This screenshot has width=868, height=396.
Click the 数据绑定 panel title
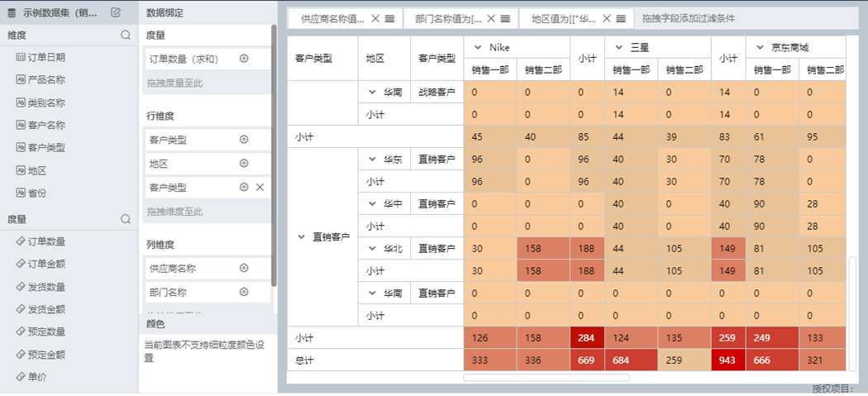click(x=165, y=12)
